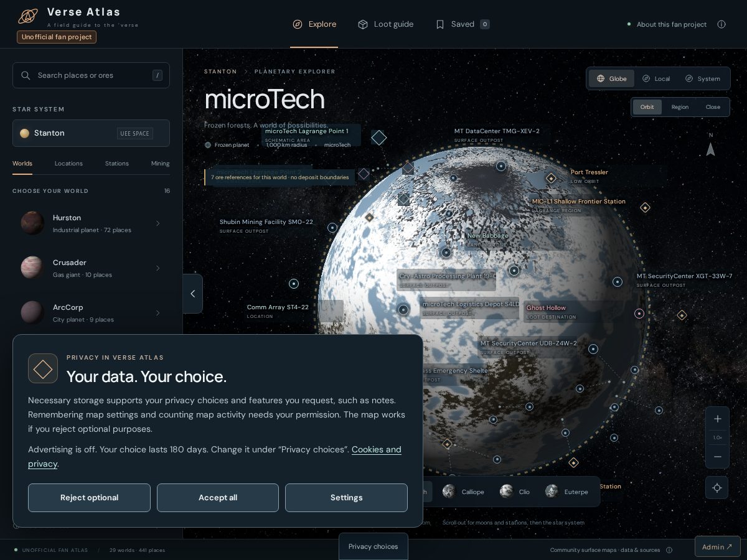The image size is (747, 560).
Task: Set the zoom preset to Orbit
Action: [647, 107]
